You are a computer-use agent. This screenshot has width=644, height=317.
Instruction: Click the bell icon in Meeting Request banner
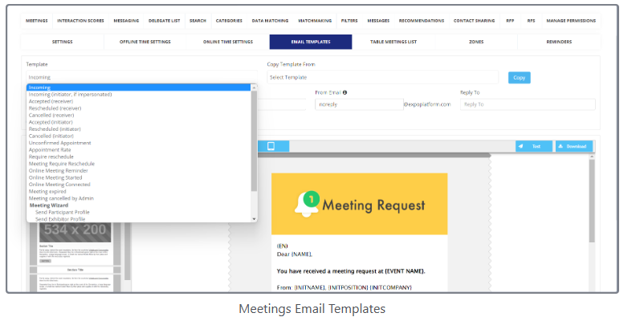click(x=307, y=204)
